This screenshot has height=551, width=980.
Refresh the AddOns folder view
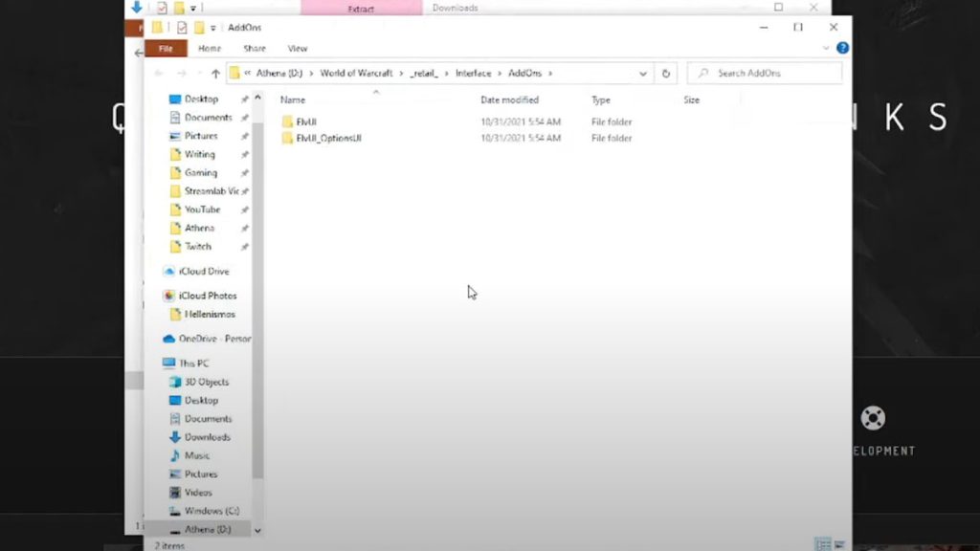click(x=667, y=74)
